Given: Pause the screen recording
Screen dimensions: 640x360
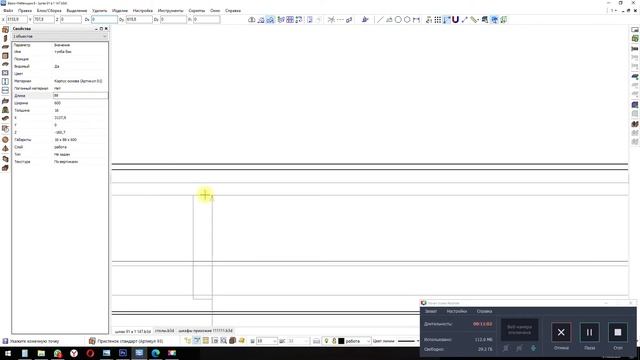Looking at the screenshot, I should [589, 332].
